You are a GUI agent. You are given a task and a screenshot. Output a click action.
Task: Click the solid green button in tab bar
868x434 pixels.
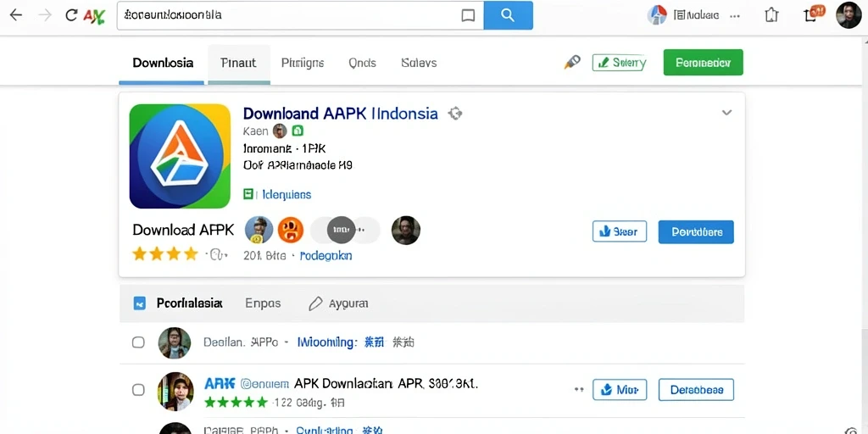click(x=703, y=63)
